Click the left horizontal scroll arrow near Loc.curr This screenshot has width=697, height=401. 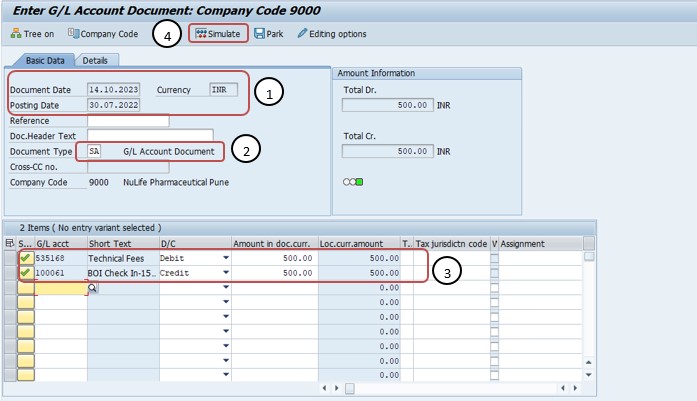click(324, 388)
